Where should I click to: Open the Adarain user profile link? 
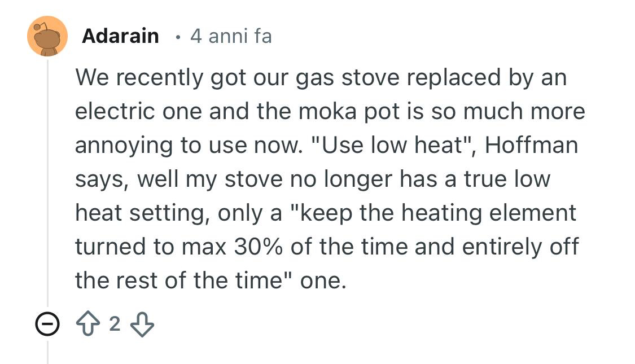[120, 36]
